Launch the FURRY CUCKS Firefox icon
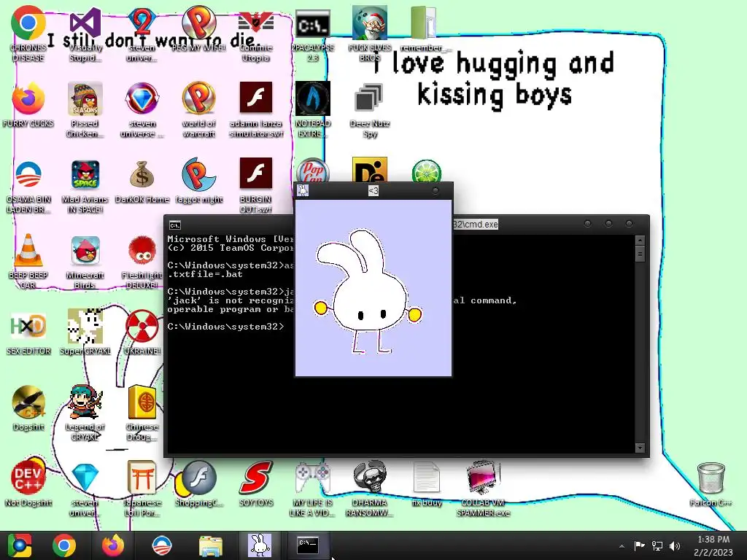747x560 pixels. tap(28, 98)
